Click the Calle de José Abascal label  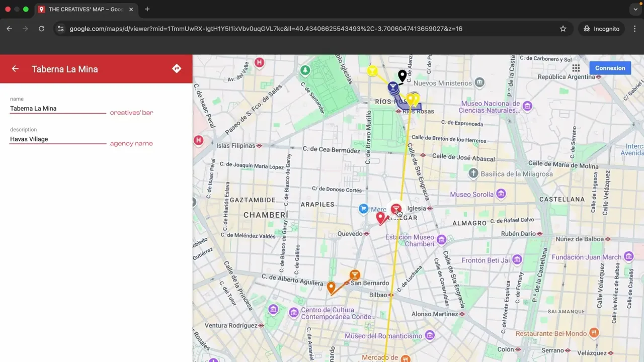463,158
